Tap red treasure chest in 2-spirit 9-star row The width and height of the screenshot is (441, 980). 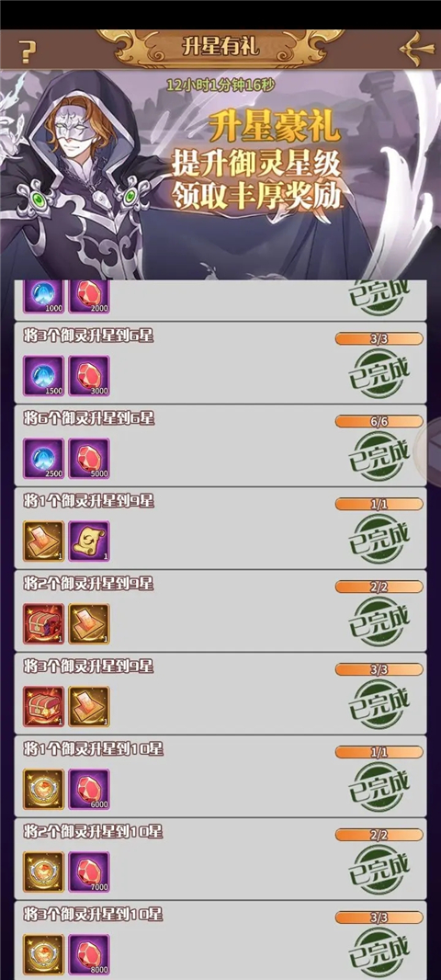[44, 623]
